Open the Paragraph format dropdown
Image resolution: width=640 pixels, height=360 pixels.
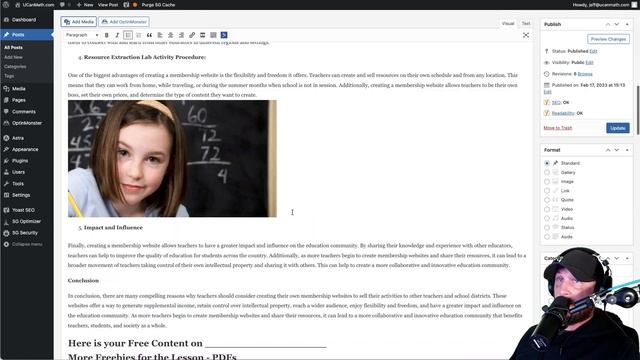tap(82, 35)
